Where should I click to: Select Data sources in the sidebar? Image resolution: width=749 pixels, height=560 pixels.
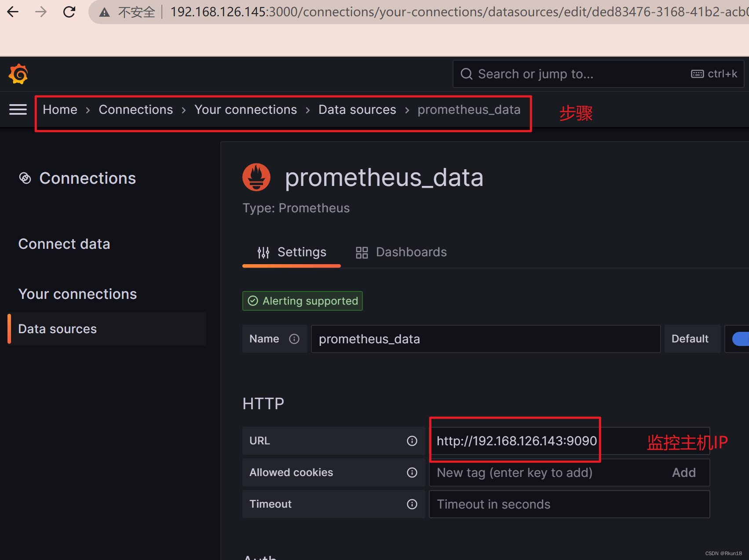coord(107,329)
